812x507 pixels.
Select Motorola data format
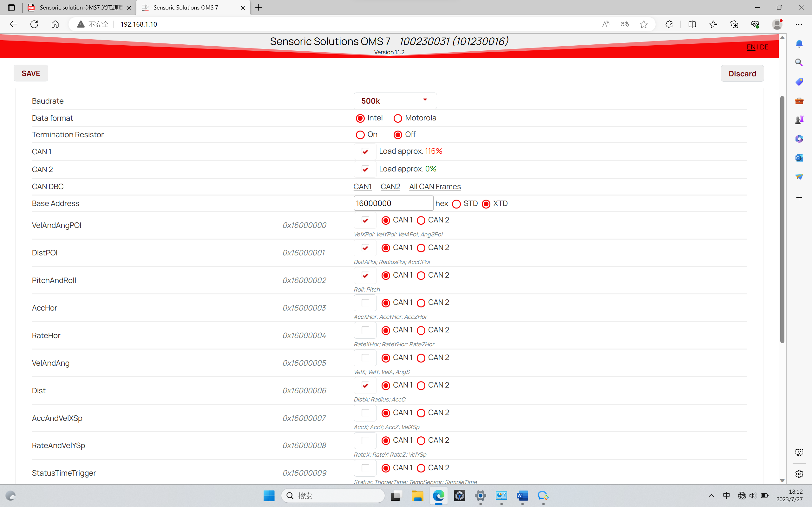pyautogui.click(x=398, y=119)
